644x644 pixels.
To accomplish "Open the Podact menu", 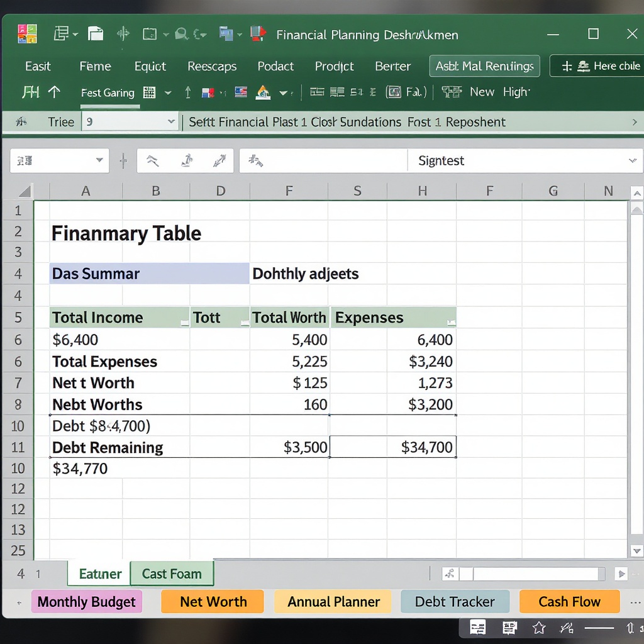I will [x=275, y=66].
